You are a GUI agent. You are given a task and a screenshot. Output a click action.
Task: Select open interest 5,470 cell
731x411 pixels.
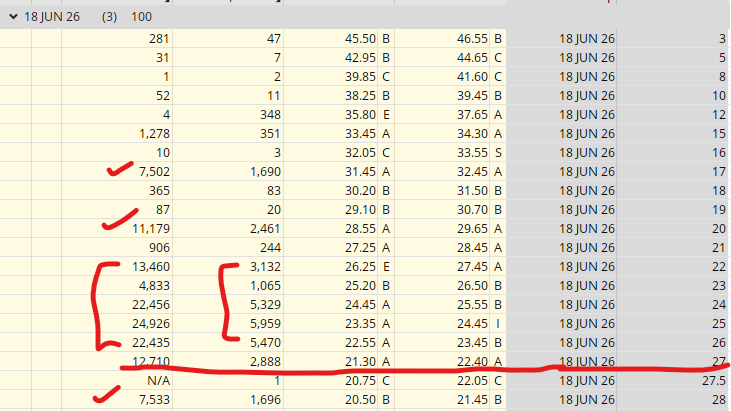(265, 343)
